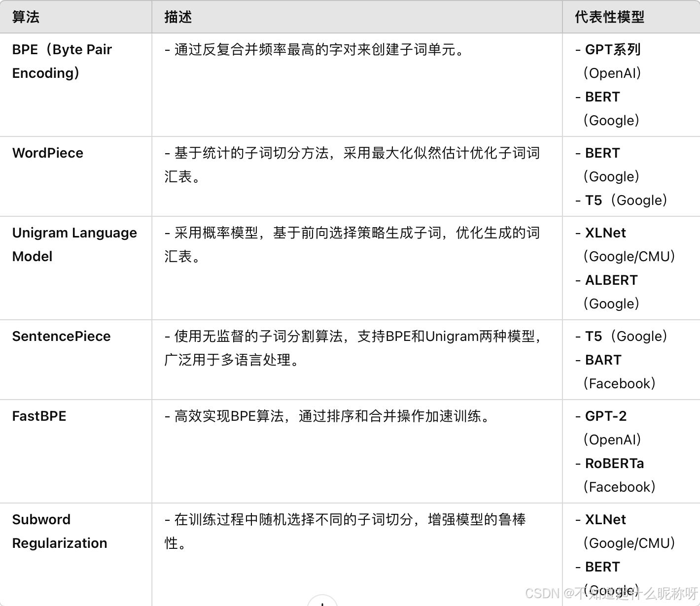The image size is (700, 606).
Task: Click description 在训练过程中随机选择不同的子词切分
Action: point(345,531)
